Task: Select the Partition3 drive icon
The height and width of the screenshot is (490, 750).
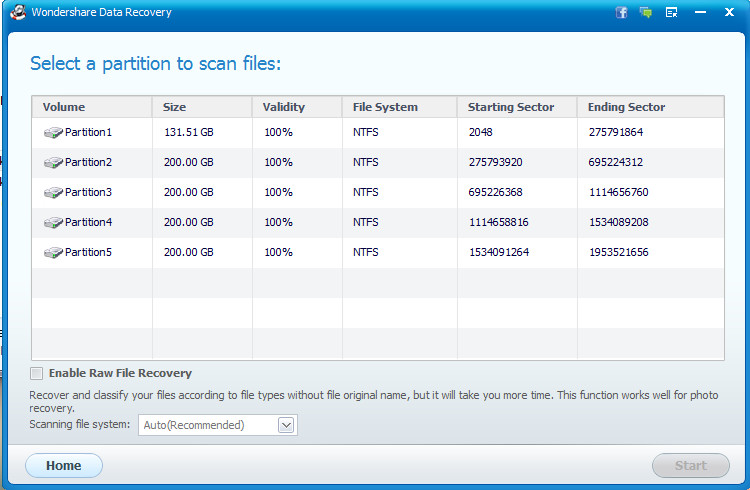Action: coord(53,192)
